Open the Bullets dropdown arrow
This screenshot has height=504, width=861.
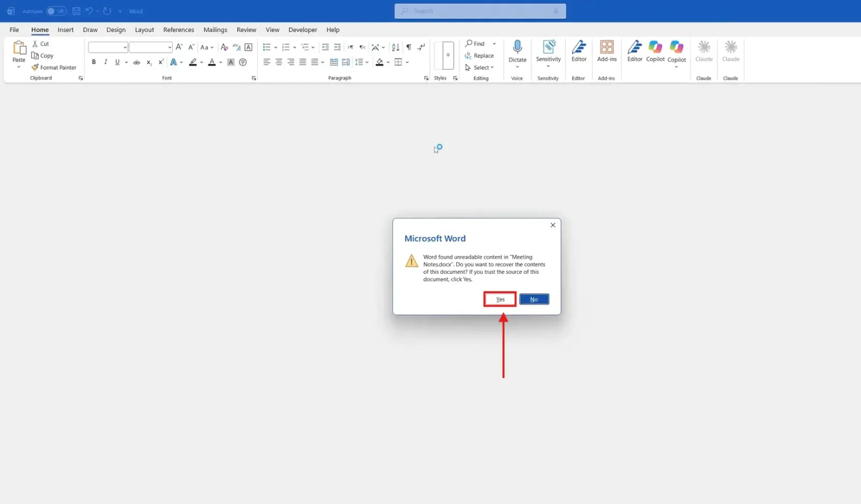(x=276, y=47)
